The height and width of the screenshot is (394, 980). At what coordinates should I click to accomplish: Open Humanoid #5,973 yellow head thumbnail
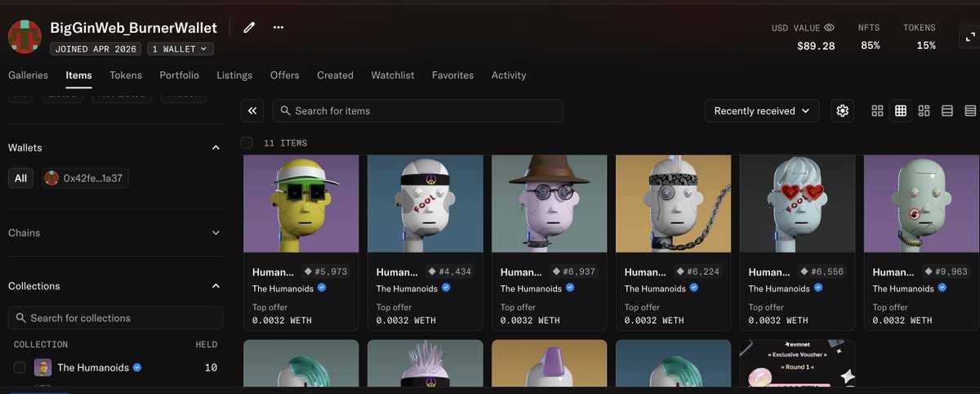301,204
